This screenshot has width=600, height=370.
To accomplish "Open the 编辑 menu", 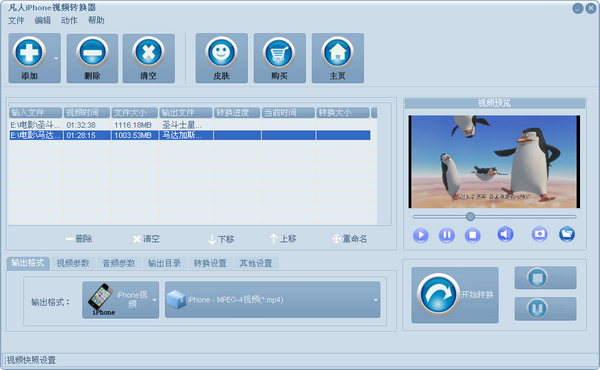I will 42,20.
